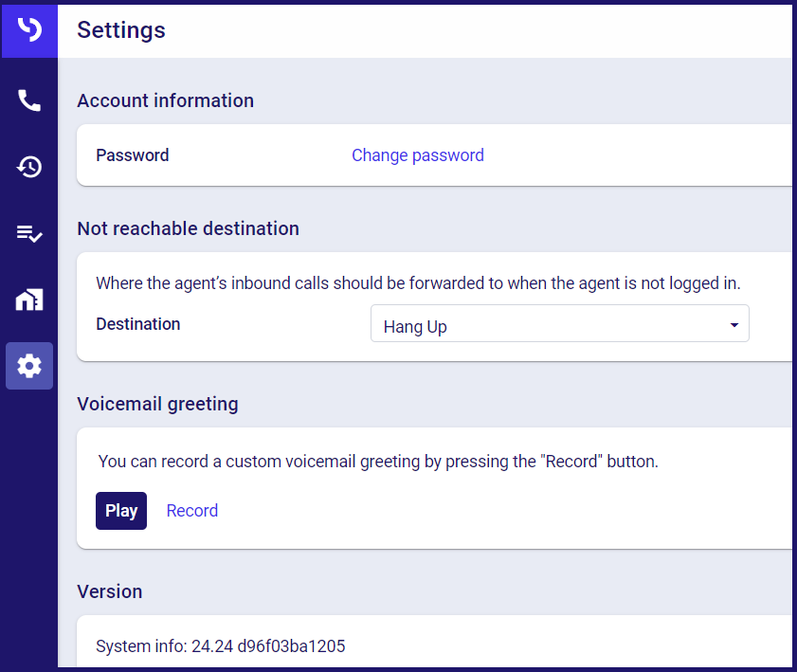Click Record to record a voicemail greeting
797x672 pixels.
pos(191,511)
